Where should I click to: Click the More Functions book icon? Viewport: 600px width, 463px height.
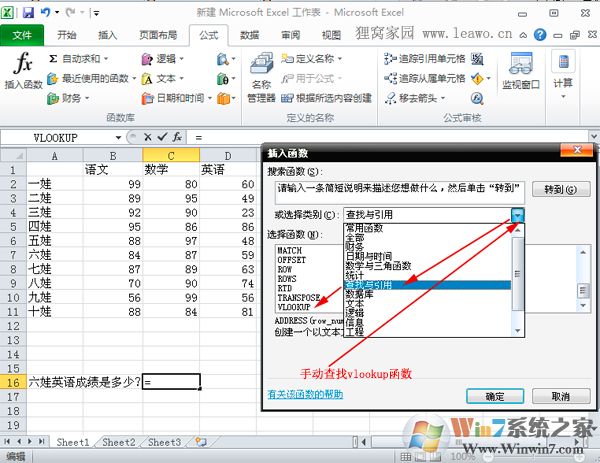(226, 98)
